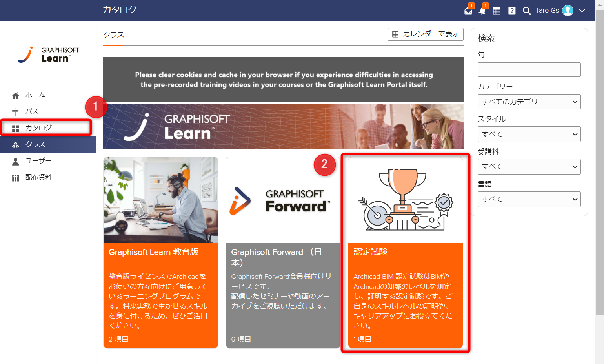The image size is (604, 364).
Task: Select クラス in the sidebar
Action: pyautogui.click(x=48, y=144)
